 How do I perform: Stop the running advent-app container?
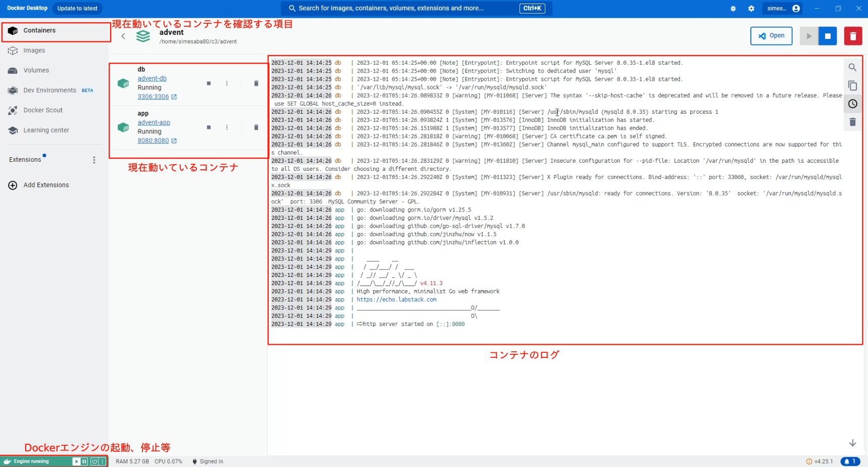(x=209, y=127)
